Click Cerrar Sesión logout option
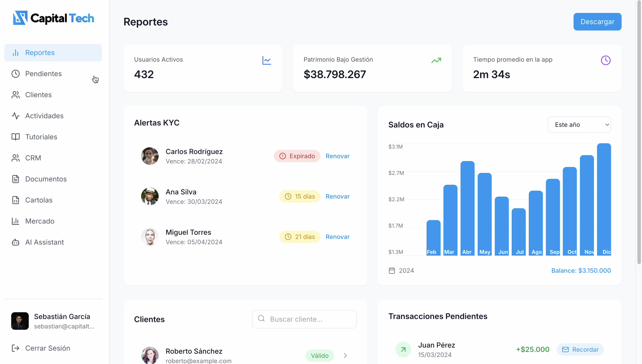Screen dimensions: 642x364 coord(48,348)
